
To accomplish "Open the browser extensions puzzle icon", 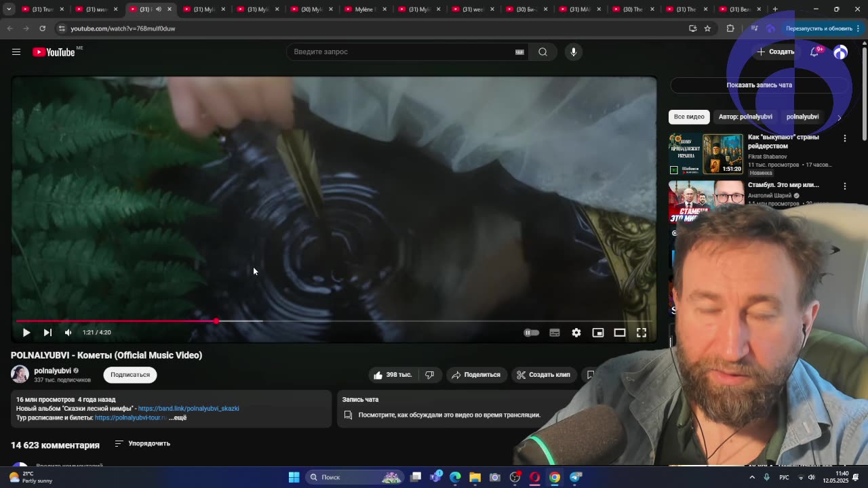I will (730, 28).
